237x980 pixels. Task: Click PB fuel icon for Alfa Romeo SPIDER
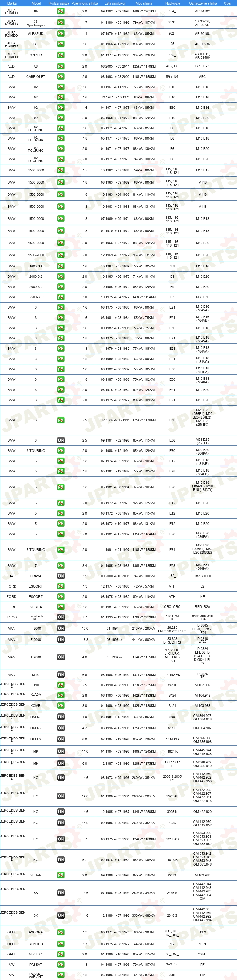point(61,55)
